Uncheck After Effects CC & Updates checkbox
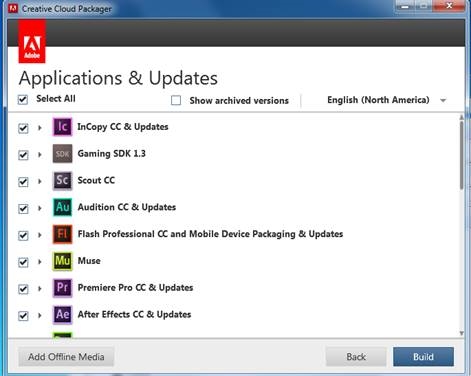The width and height of the screenshot is (471, 376). pyautogui.click(x=23, y=316)
